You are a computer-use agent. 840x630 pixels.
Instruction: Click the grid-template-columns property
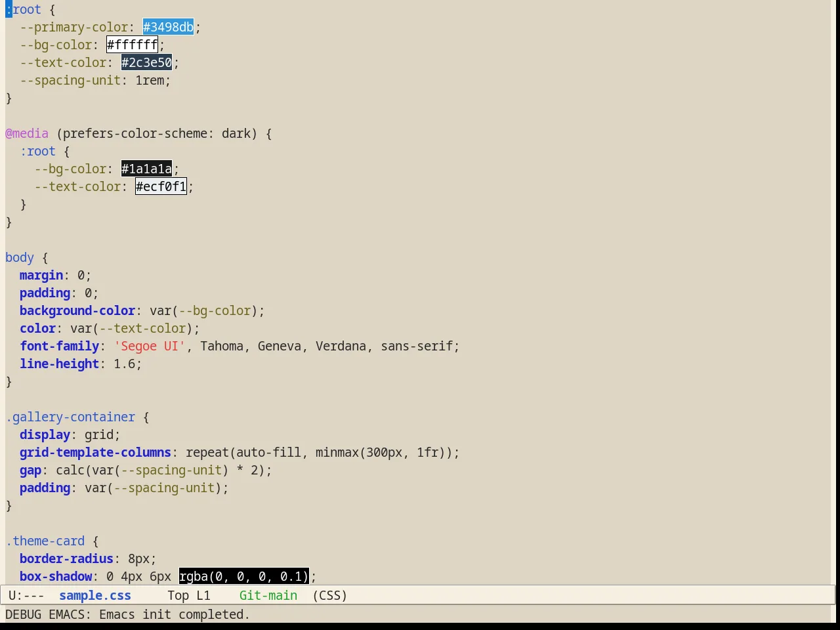pyautogui.click(x=95, y=452)
